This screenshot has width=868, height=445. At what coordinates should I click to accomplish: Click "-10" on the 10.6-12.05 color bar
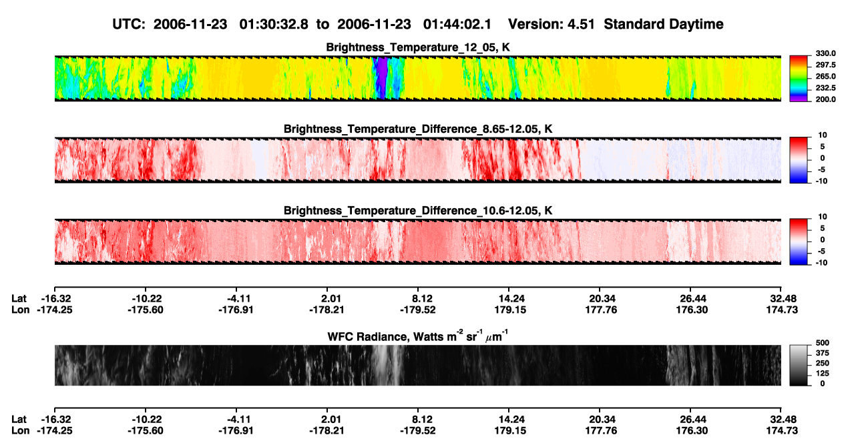821,263
